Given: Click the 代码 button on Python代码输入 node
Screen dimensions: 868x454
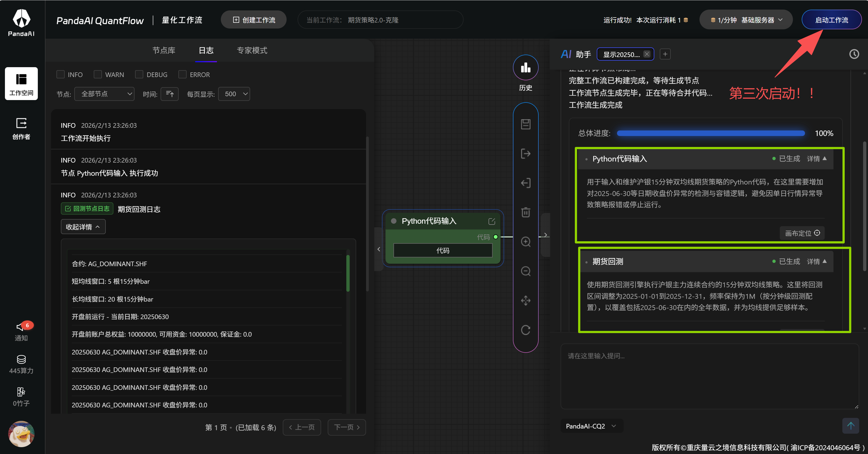Looking at the screenshot, I should point(443,250).
